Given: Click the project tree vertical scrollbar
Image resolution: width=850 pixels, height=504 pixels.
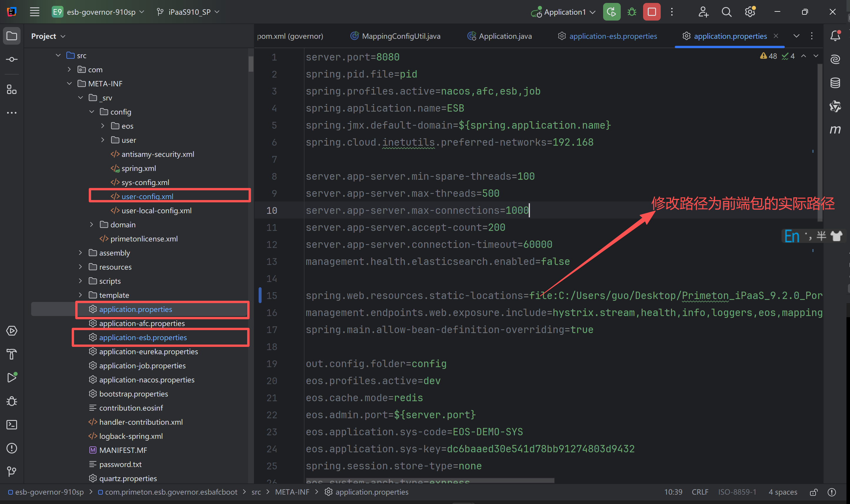Looking at the screenshot, I should click(251, 64).
